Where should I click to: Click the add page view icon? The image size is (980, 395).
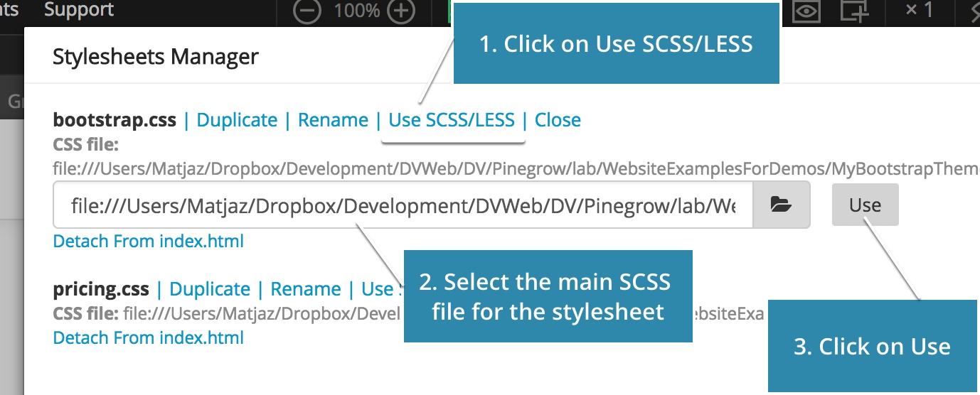click(x=853, y=11)
